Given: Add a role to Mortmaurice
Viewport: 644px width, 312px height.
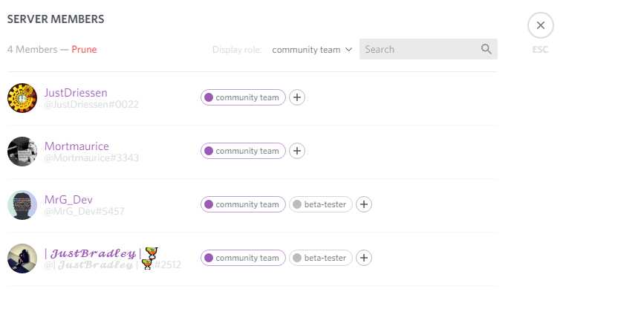Looking at the screenshot, I should 297,151.
